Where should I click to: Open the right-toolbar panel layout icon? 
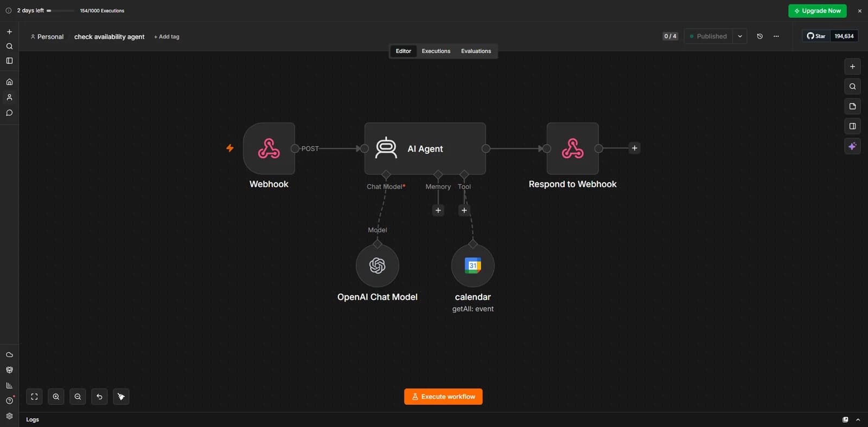click(852, 126)
